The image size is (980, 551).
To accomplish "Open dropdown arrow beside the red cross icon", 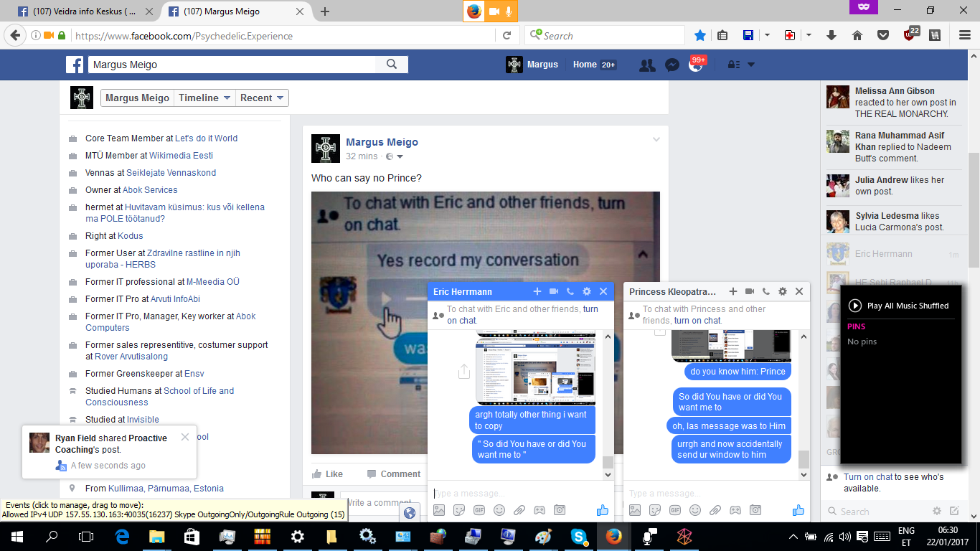I will pyautogui.click(x=809, y=35).
